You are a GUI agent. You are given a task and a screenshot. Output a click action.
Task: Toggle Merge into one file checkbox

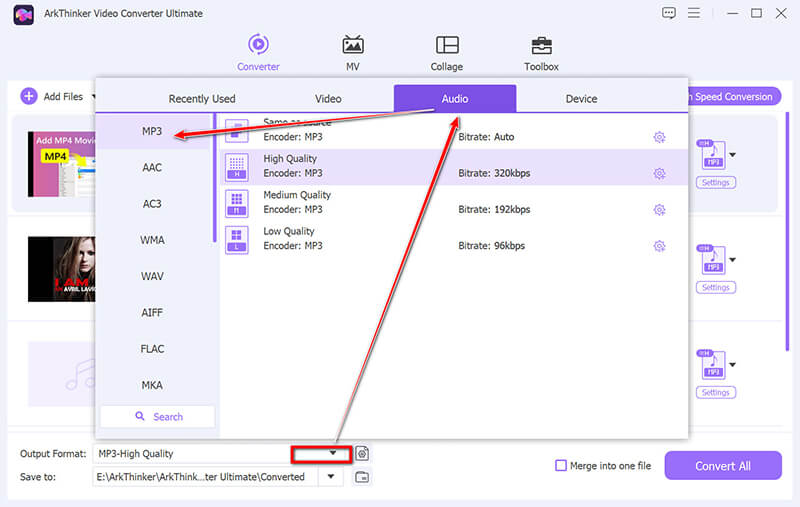point(561,465)
